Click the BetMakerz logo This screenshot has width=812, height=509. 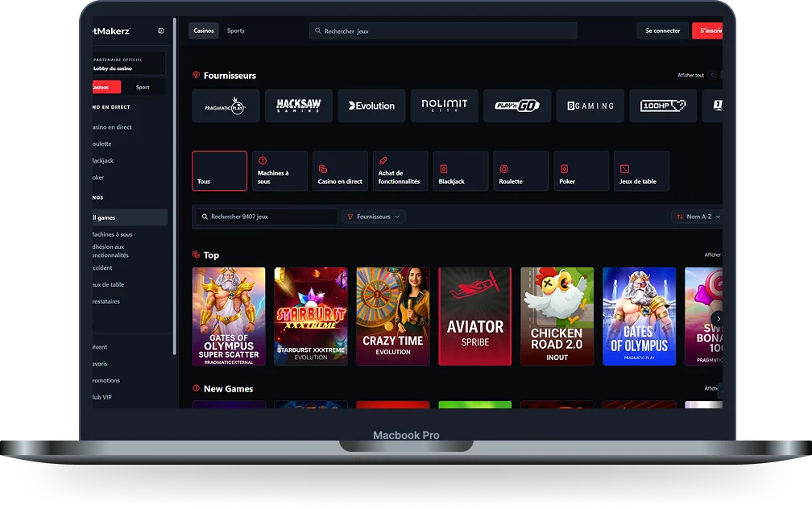pyautogui.click(x=111, y=31)
